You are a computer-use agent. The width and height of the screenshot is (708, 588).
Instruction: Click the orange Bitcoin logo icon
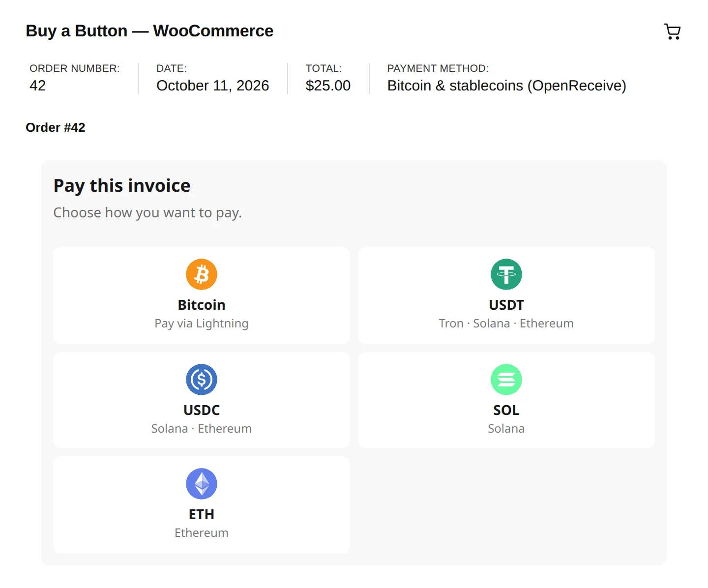coord(202,274)
